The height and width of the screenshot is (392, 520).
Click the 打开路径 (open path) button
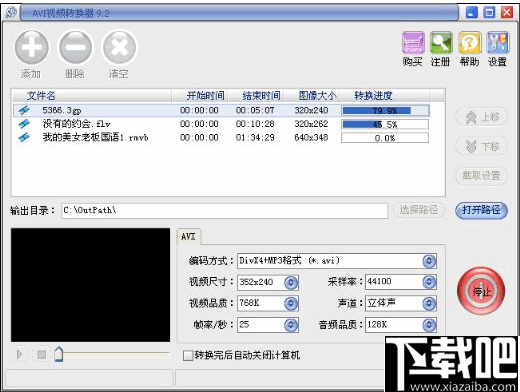tap(482, 210)
